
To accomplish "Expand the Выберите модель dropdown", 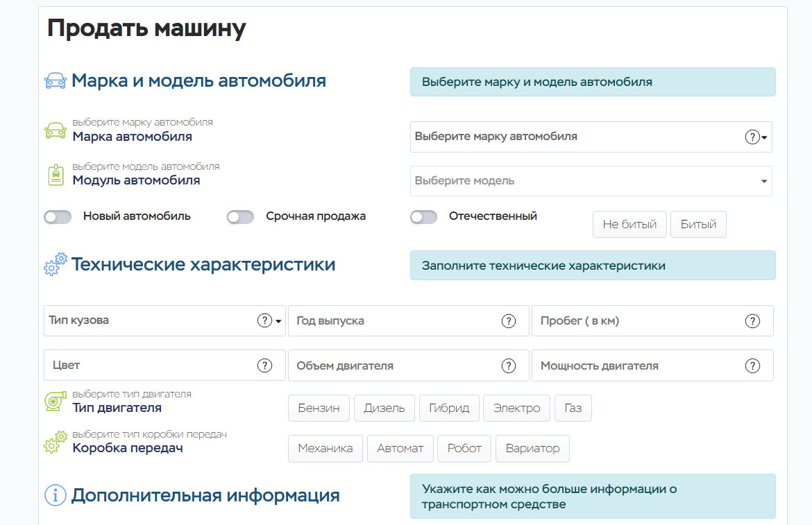I will click(x=591, y=181).
